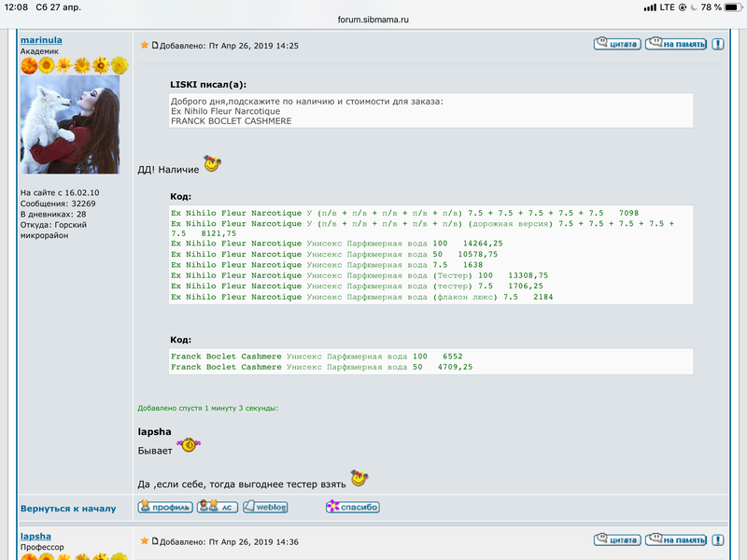This screenshot has width=747, height=560.
Task: Select line with total 7098 Fleur Narcotique set
Action: (x=405, y=213)
